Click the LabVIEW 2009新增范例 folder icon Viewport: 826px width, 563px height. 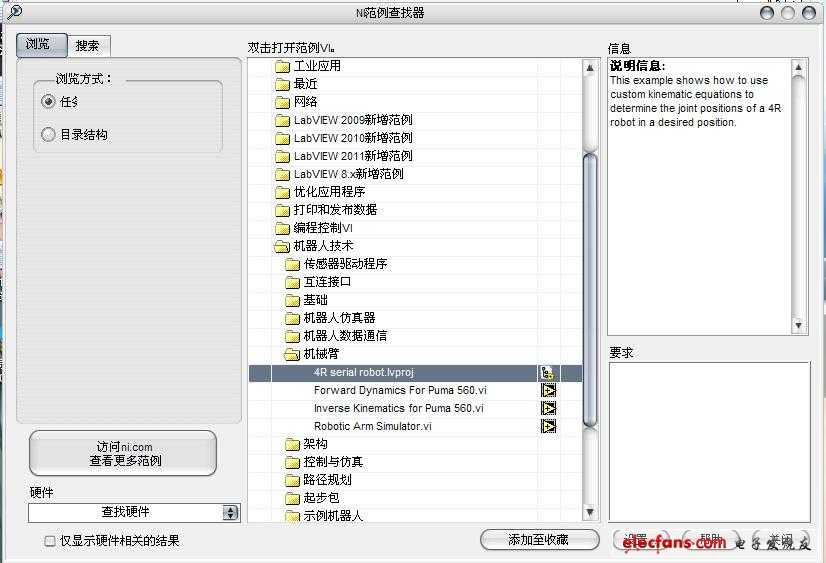(x=283, y=121)
